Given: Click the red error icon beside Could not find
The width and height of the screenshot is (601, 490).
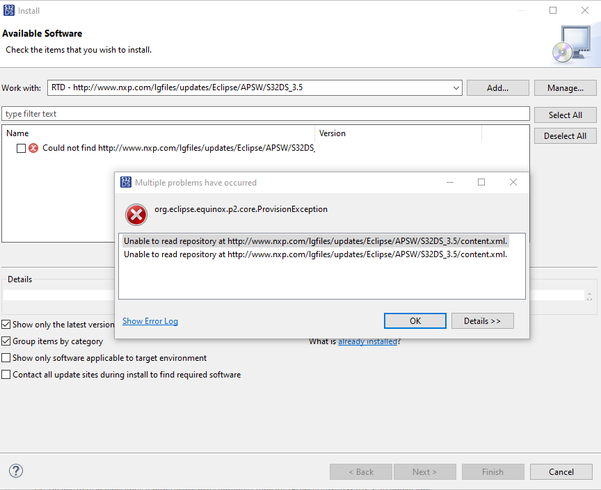Looking at the screenshot, I should 33,148.
